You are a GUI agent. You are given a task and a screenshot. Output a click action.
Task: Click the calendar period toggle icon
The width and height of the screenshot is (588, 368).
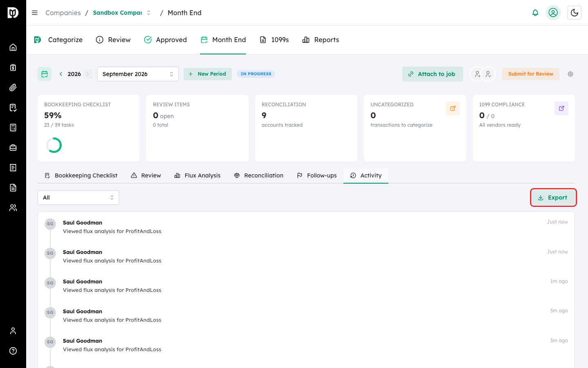pyautogui.click(x=45, y=74)
